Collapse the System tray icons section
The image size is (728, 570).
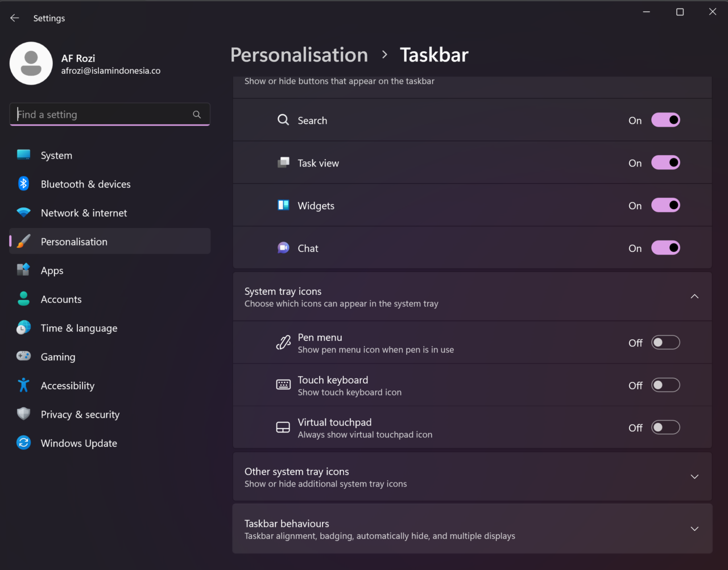tap(694, 297)
